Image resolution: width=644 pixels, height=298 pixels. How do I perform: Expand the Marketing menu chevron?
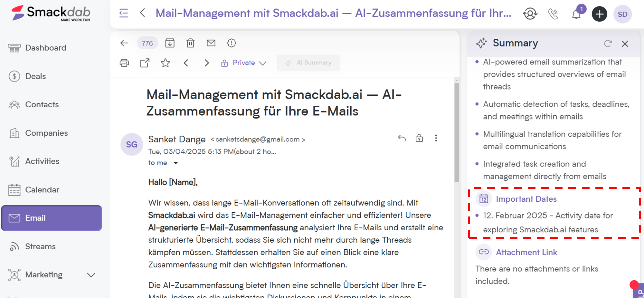[x=91, y=275]
